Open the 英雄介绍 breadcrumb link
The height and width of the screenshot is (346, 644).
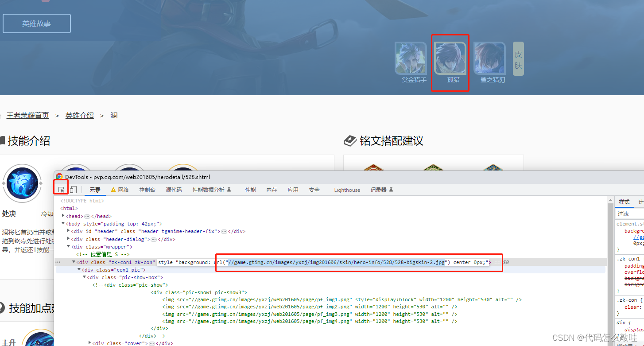click(80, 116)
